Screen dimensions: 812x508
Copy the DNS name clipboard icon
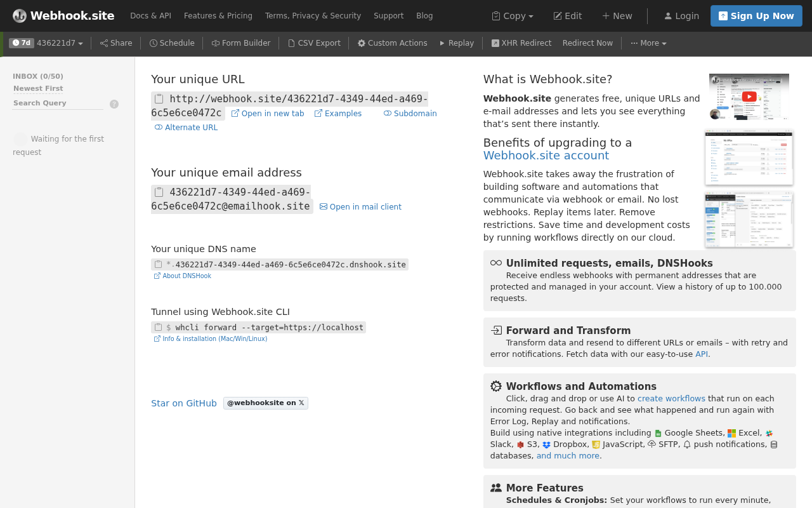tap(159, 264)
